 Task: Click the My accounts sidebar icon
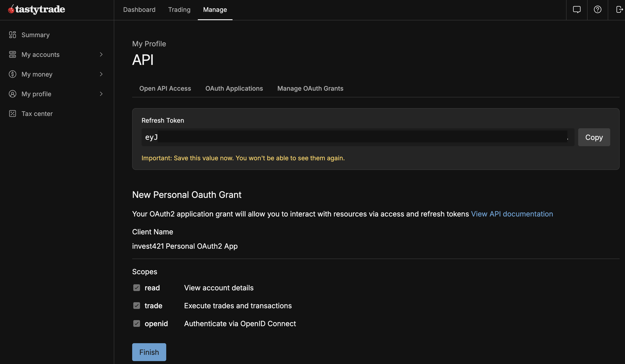tap(12, 55)
